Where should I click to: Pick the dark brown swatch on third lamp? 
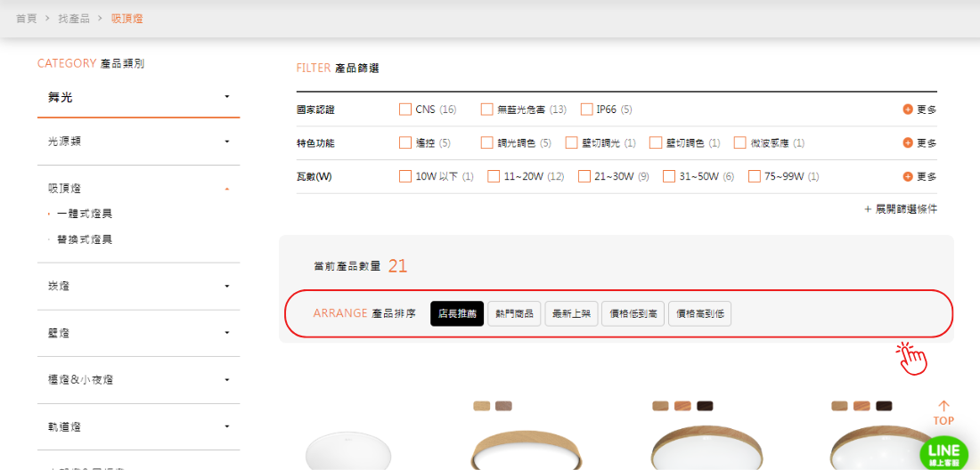[705, 406]
